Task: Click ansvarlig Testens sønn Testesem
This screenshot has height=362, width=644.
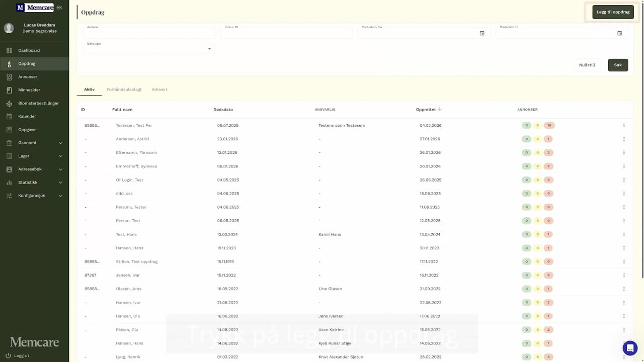Action: point(342,125)
